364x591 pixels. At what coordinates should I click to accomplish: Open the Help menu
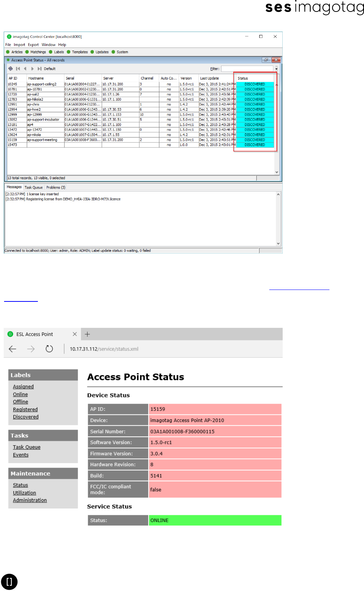[62, 45]
